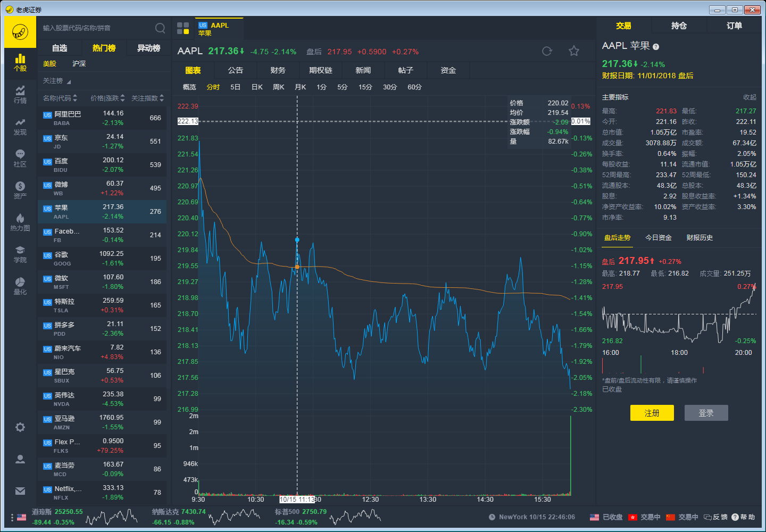
Task: Open the 订单 orders tab
Action: pyautogui.click(x=734, y=26)
